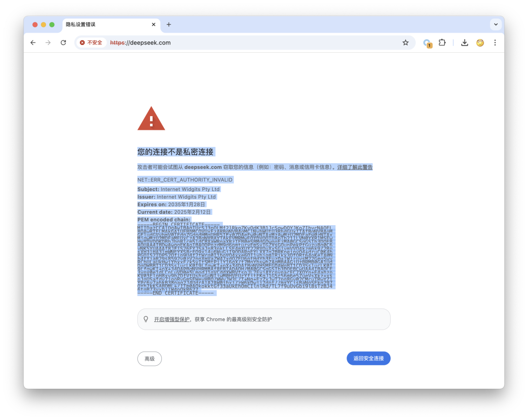
Task: Open the 详细了解此警告 link
Action: tap(354, 167)
